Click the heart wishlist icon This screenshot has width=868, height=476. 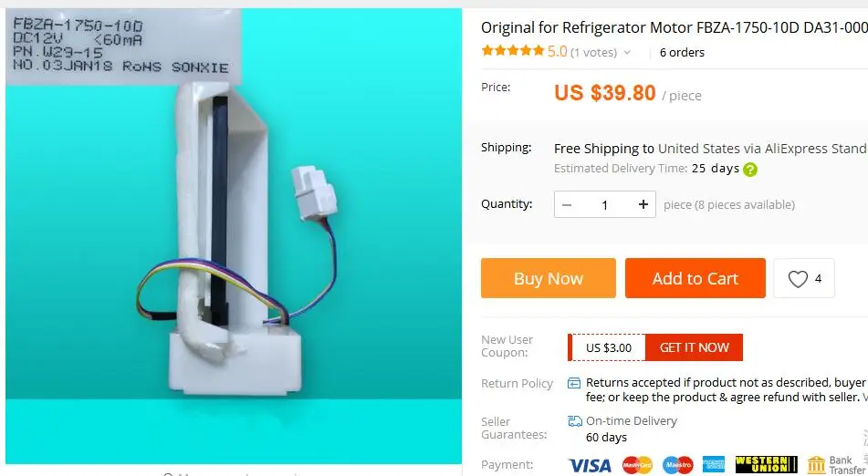pyautogui.click(x=798, y=279)
